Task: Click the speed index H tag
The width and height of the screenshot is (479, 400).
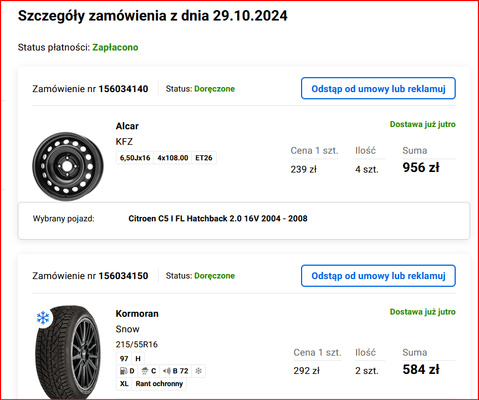Action: pyautogui.click(x=138, y=359)
